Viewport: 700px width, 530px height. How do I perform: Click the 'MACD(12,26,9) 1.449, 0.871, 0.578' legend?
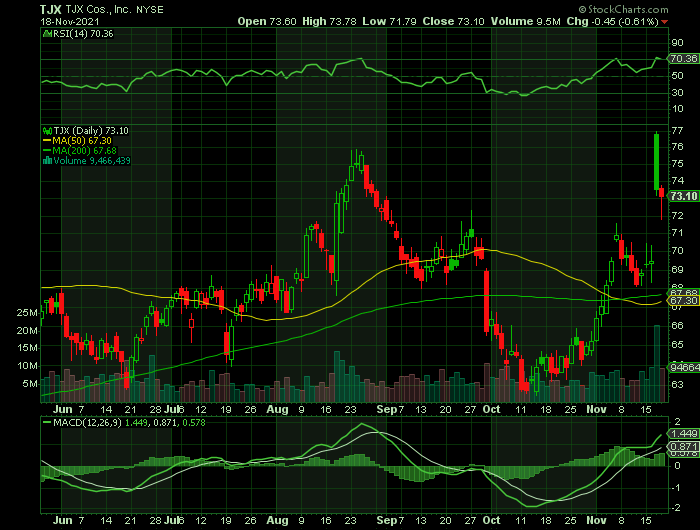coord(129,422)
